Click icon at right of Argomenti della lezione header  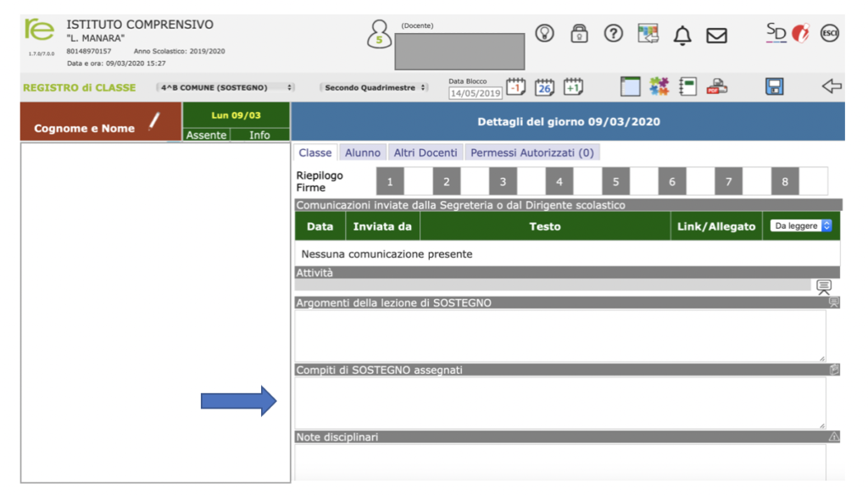834,303
